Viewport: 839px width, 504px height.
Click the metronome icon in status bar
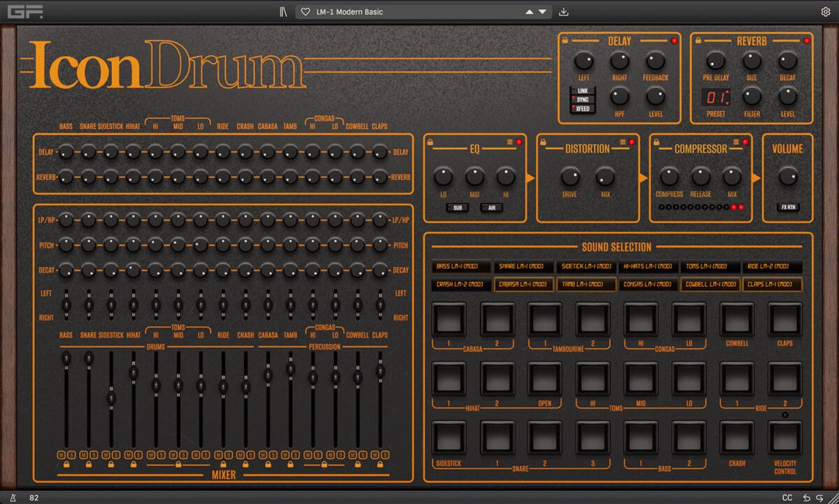point(12,497)
